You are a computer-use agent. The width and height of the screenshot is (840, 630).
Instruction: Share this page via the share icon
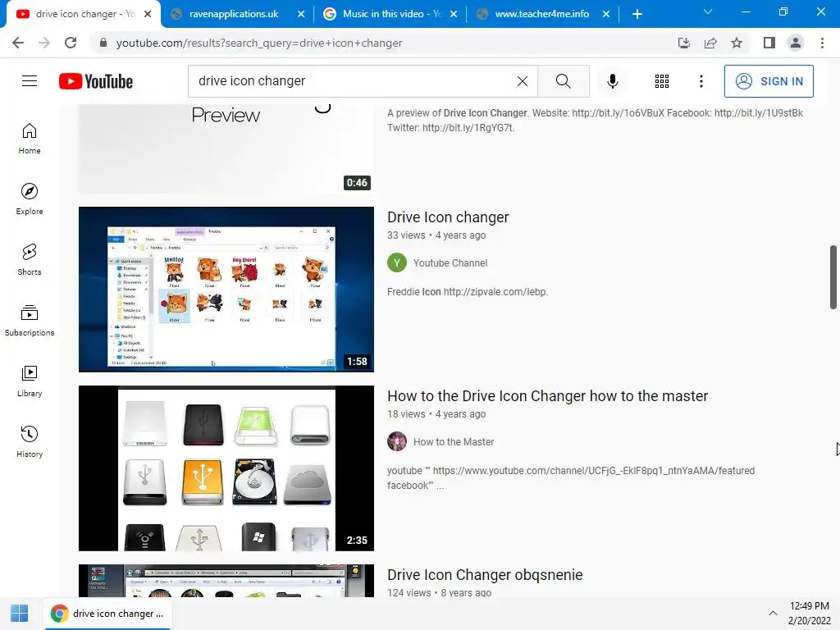click(x=710, y=43)
